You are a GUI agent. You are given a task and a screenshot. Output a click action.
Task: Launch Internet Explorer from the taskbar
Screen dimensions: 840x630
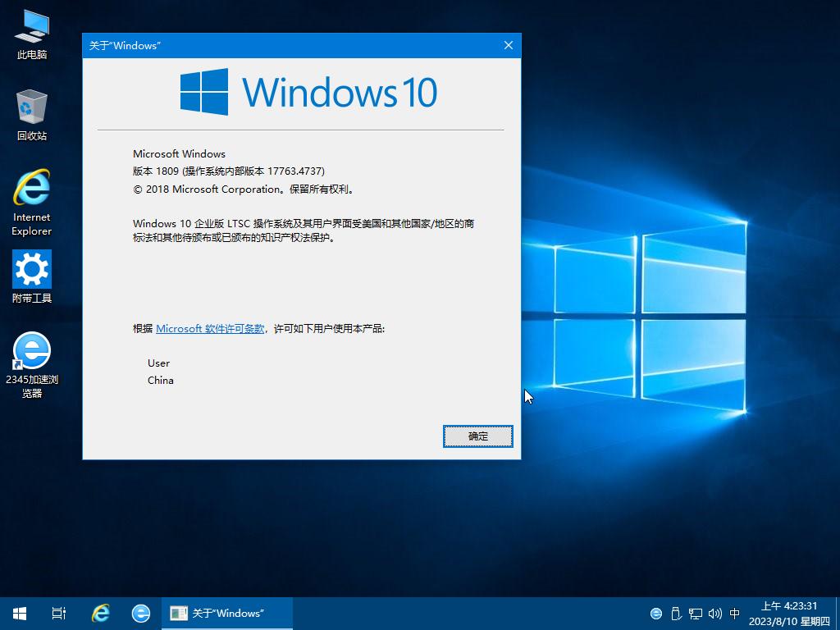(x=100, y=614)
